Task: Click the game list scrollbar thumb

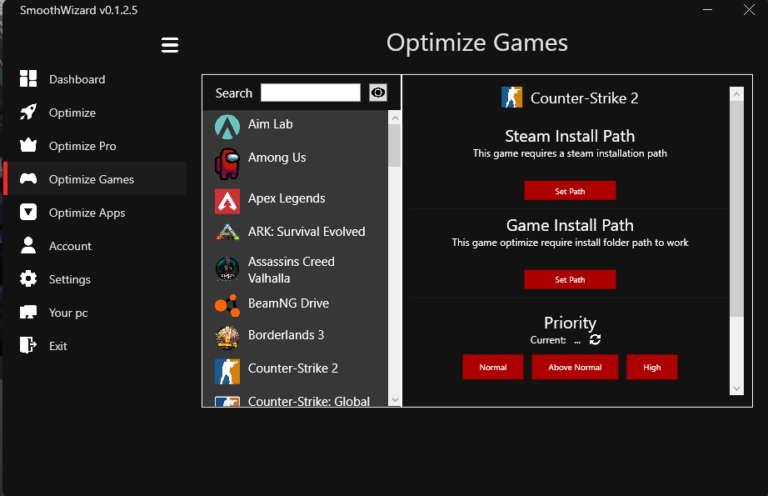Action: 395,145
